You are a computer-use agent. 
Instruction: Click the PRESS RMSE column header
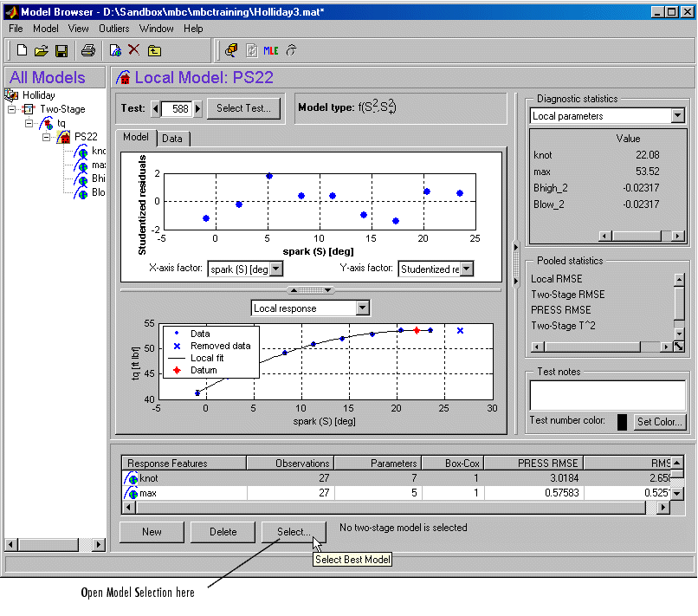pyautogui.click(x=533, y=464)
